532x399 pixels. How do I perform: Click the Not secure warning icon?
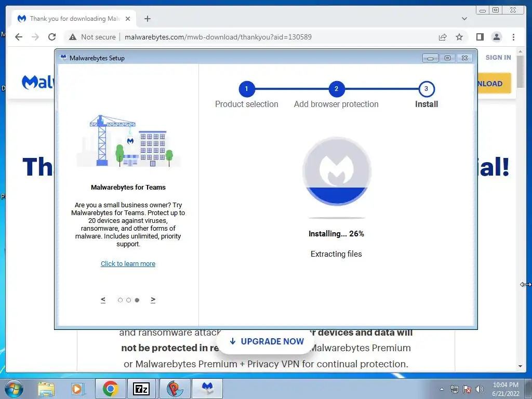point(73,37)
